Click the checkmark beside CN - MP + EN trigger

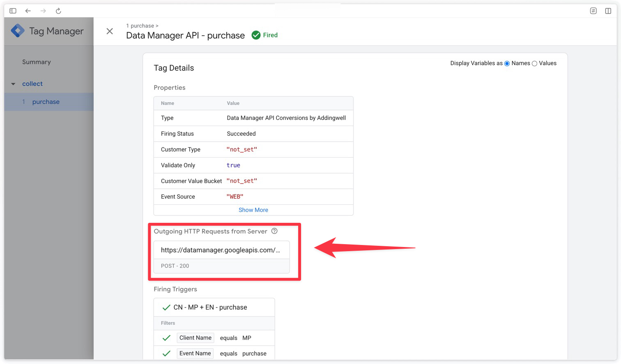point(166,307)
